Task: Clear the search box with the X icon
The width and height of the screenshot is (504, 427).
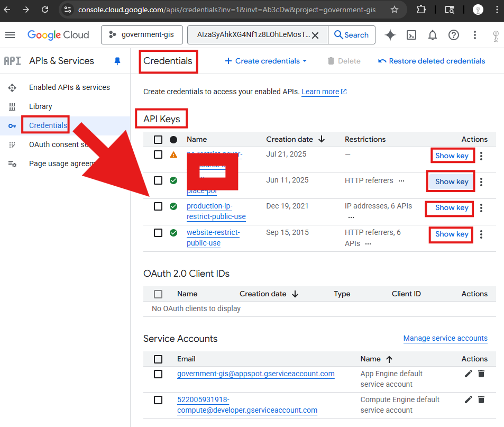Action: point(315,35)
